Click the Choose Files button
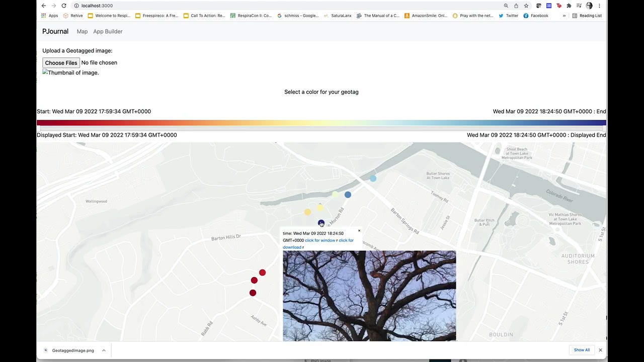This screenshot has height=362, width=644. click(x=61, y=63)
